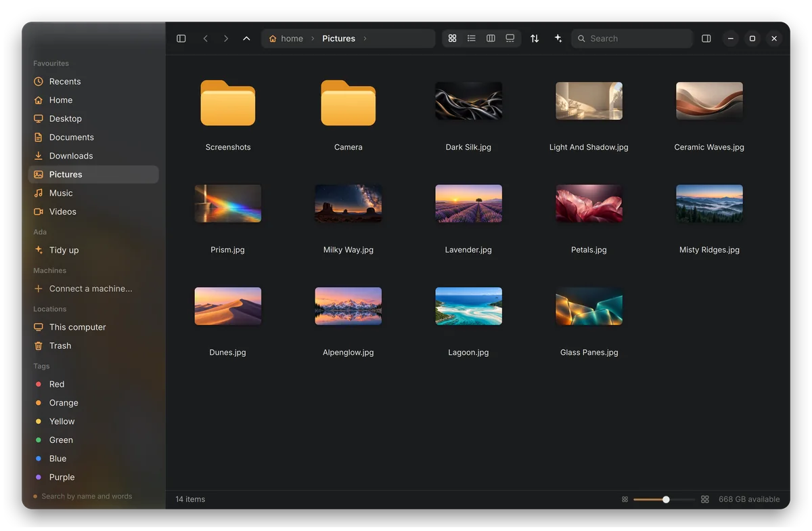
Task: Select the Dark Silk.jpg thumbnail
Action: 469,101
